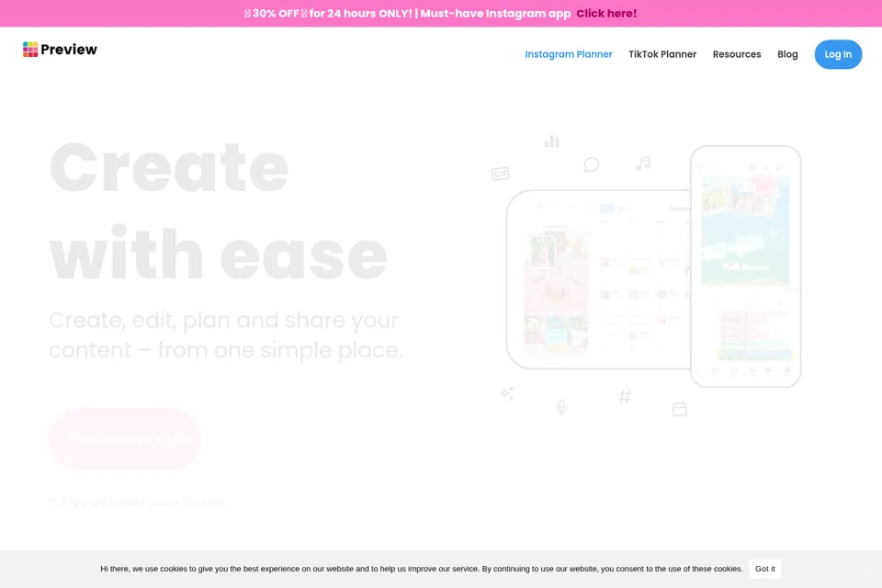Click the 'Create with ease' headline
Viewport: 882px width, 588px height.
[219, 211]
